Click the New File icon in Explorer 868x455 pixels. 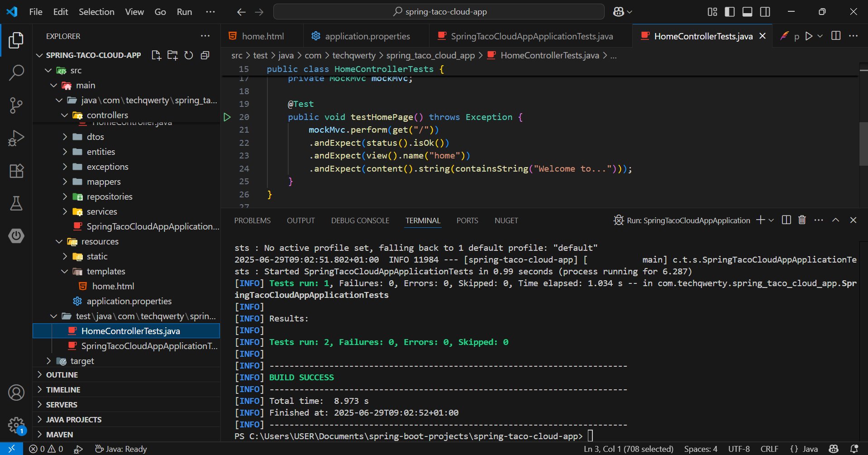(156, 55)
